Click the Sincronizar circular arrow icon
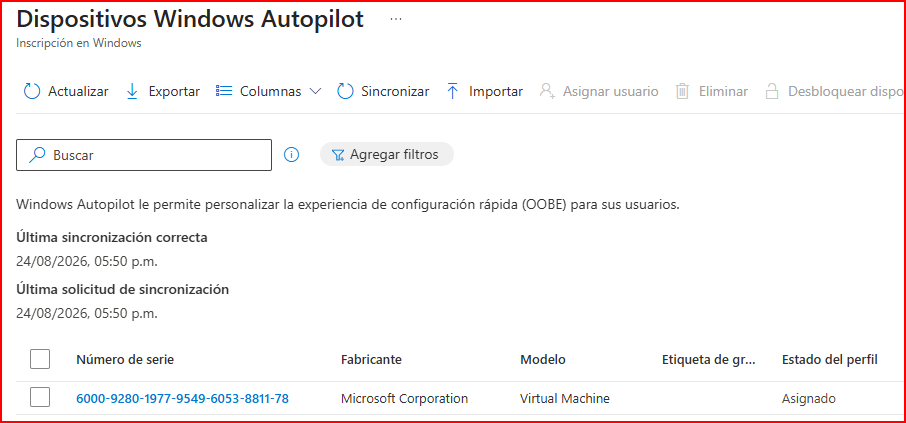The image size is (906, 423). point(345,91)
